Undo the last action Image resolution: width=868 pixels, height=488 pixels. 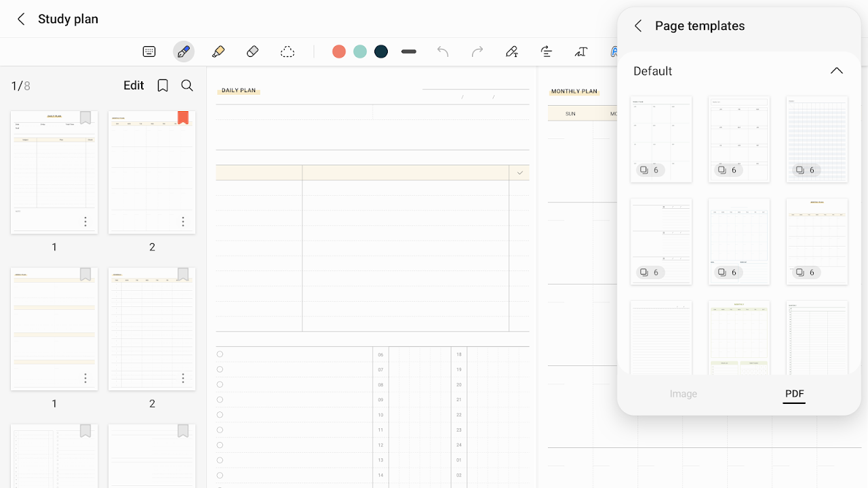point(443,52)
